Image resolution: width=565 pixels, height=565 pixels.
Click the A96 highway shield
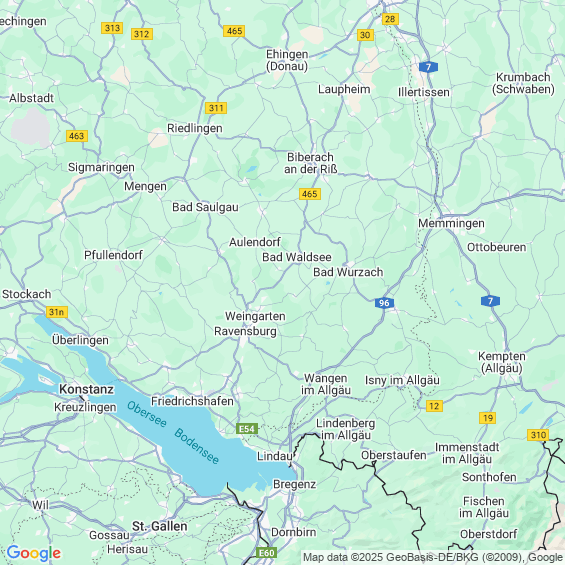pyautogui.click(x=384, y=303)
